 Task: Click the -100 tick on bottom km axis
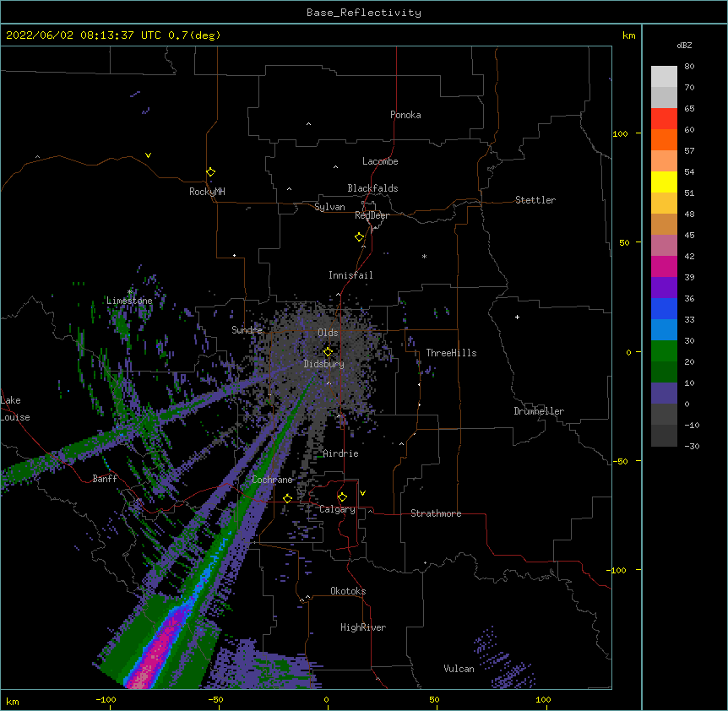click(x=106, y=699)
